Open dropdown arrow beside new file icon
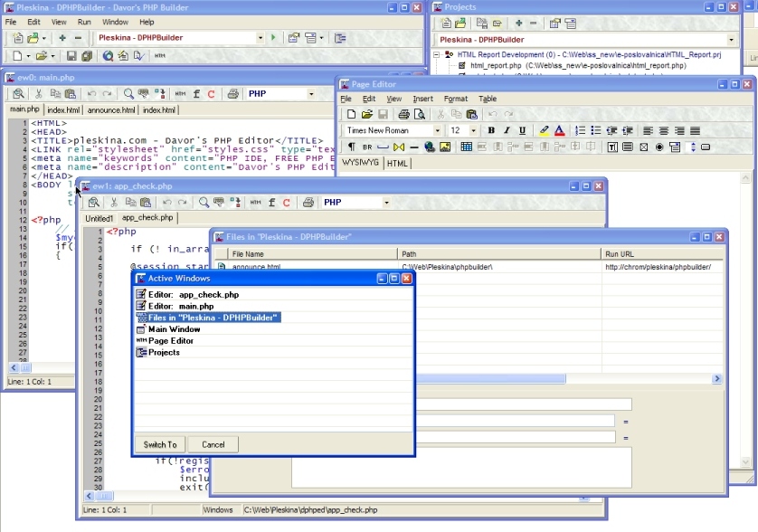This screenshot has width=758, height=532. coord(28,56)
